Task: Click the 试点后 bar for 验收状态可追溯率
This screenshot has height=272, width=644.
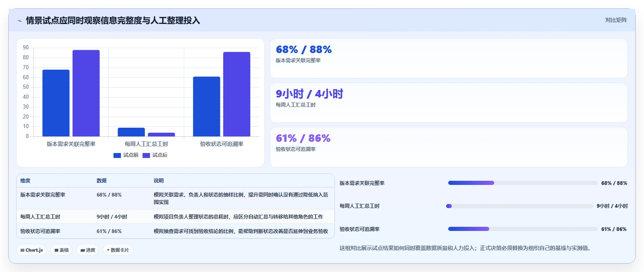Action: (237, 94)
